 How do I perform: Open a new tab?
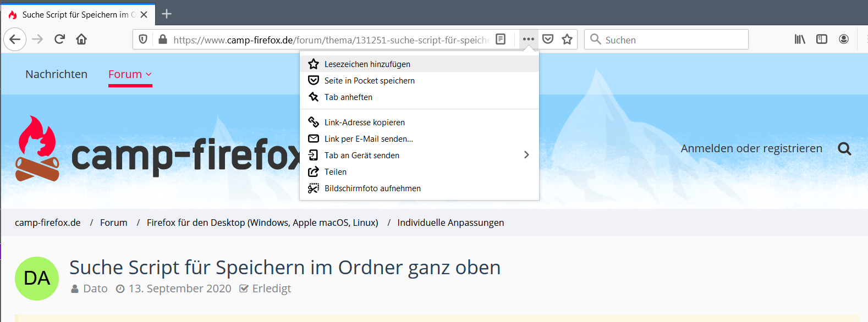[x=167, y=14]
